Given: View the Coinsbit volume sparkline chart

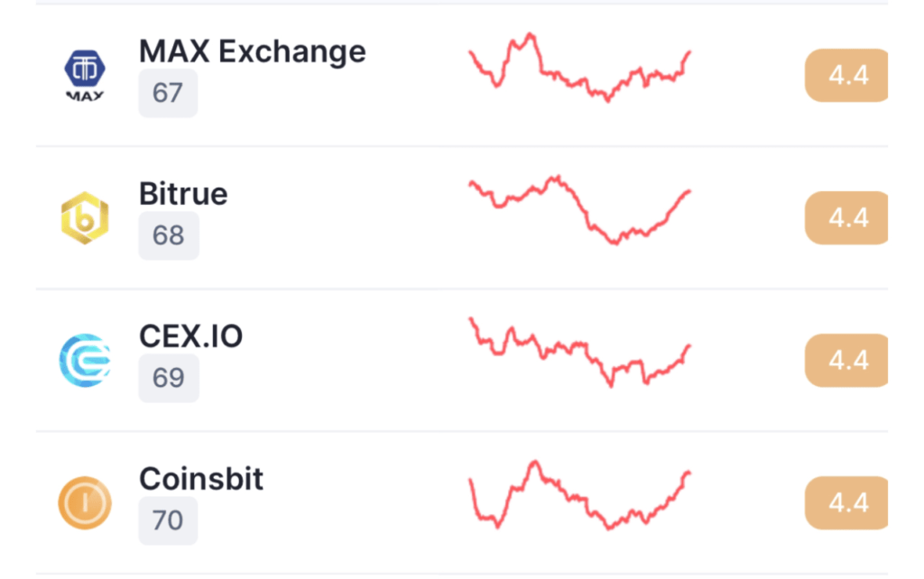Looking at the screenshot, I should [580, 495].
